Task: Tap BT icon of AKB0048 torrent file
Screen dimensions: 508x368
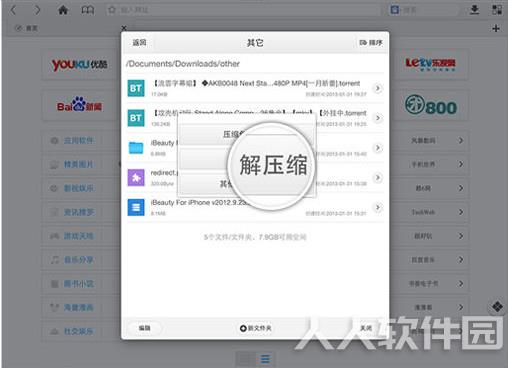Action: click(136, 88)
